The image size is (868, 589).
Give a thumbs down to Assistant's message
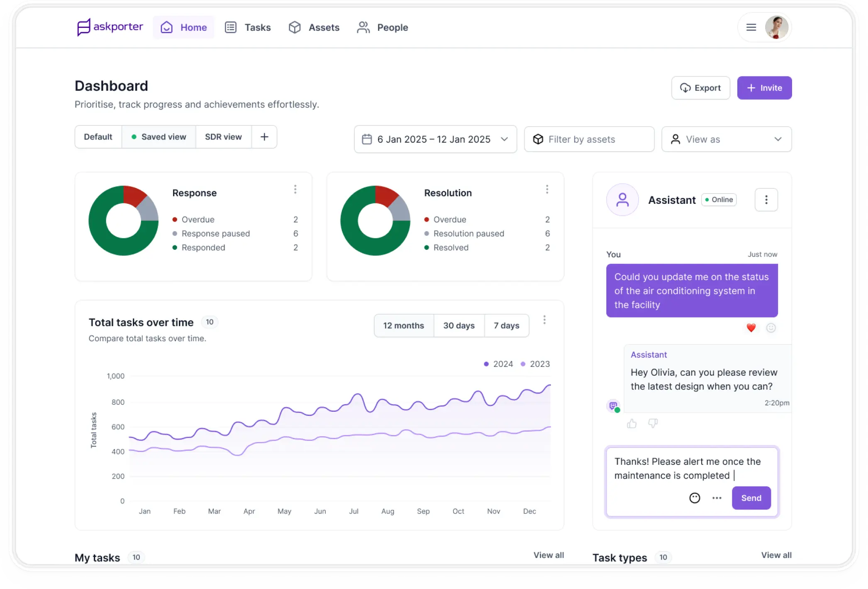coord(653,423)
